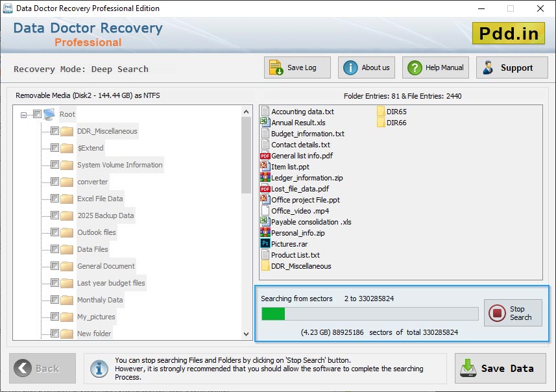Click the PDF icon of General list info.pdf
This screenshot has width=556, height=392.
[x=265, y=156]
